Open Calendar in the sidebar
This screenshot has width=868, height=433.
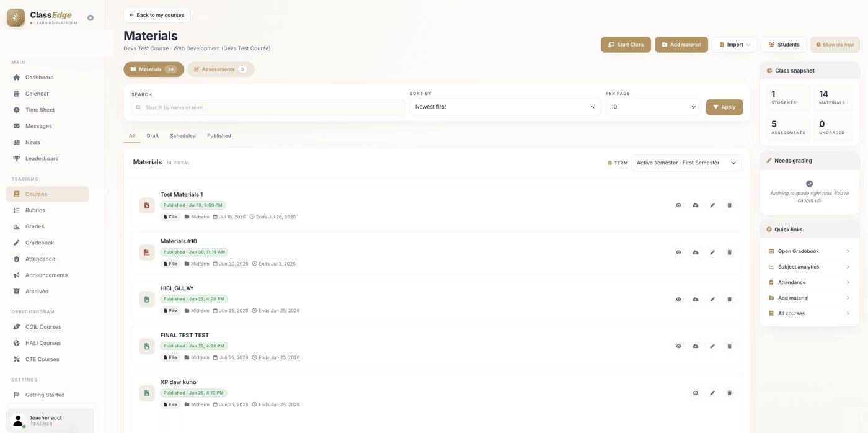(x=48, y=94)
